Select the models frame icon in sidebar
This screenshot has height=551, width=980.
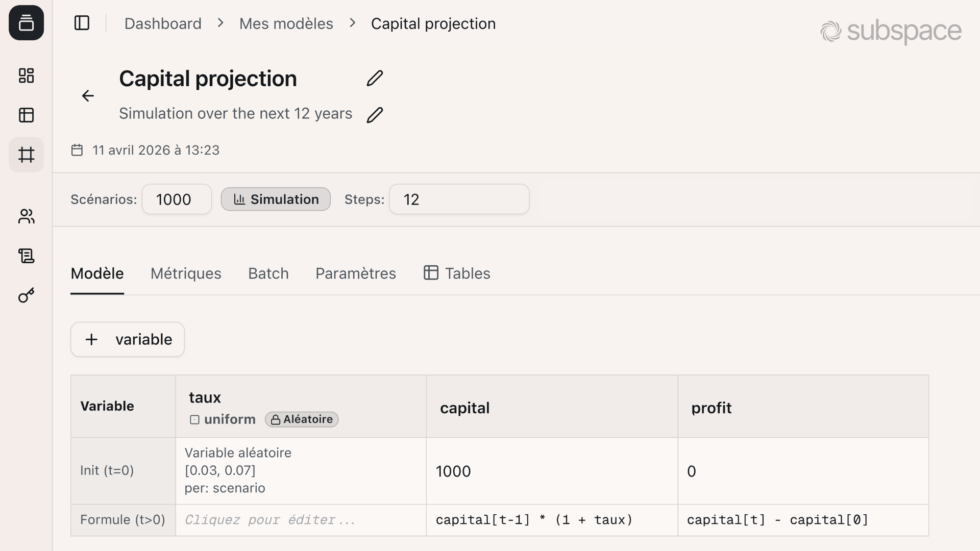coord(26,155)
